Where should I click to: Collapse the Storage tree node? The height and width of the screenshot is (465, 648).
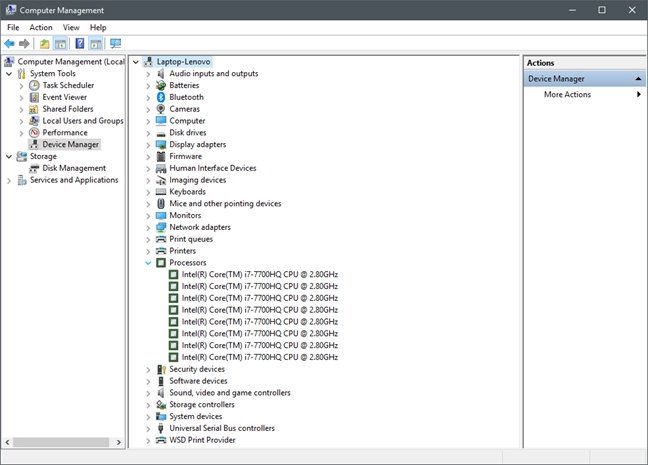coord(9,157)
